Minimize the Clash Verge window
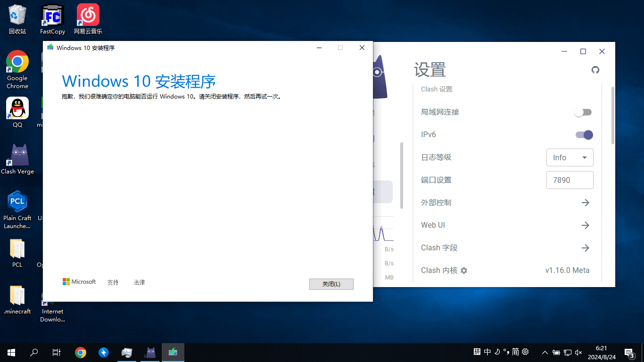 coord(564,51)
